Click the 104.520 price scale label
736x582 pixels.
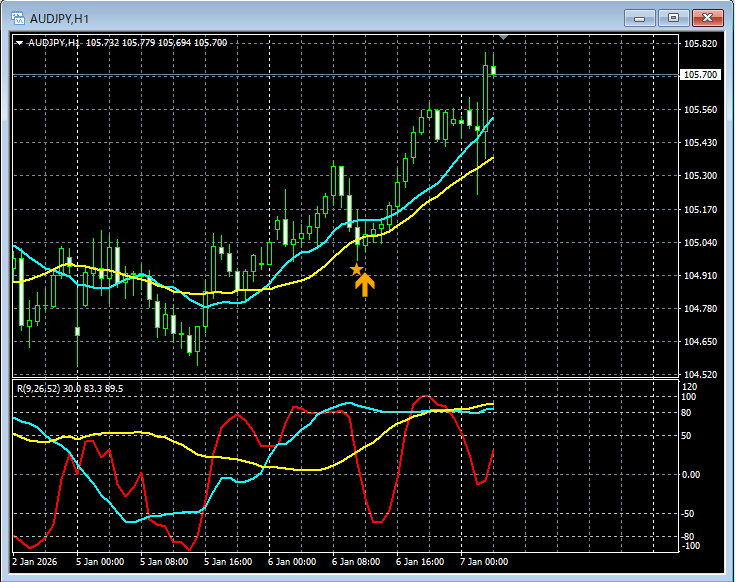700,375
